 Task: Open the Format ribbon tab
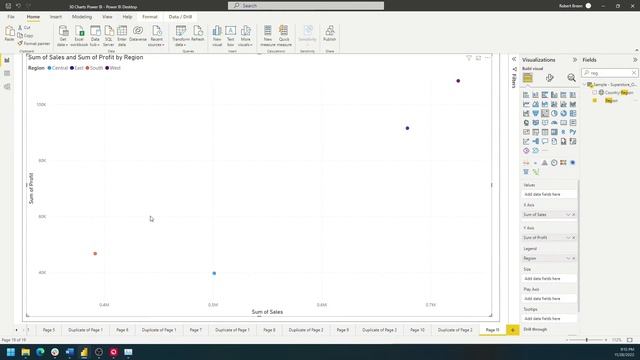point(150,17)
